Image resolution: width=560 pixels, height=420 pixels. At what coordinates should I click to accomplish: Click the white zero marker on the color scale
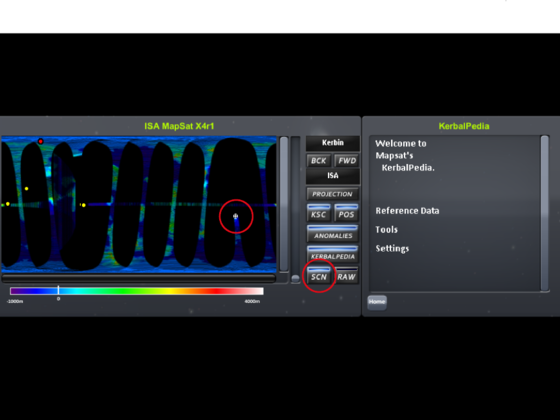[58, 290]
